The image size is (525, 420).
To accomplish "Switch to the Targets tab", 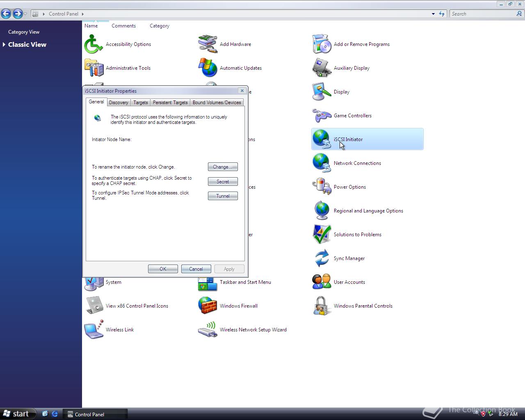I will click(140, 103).
